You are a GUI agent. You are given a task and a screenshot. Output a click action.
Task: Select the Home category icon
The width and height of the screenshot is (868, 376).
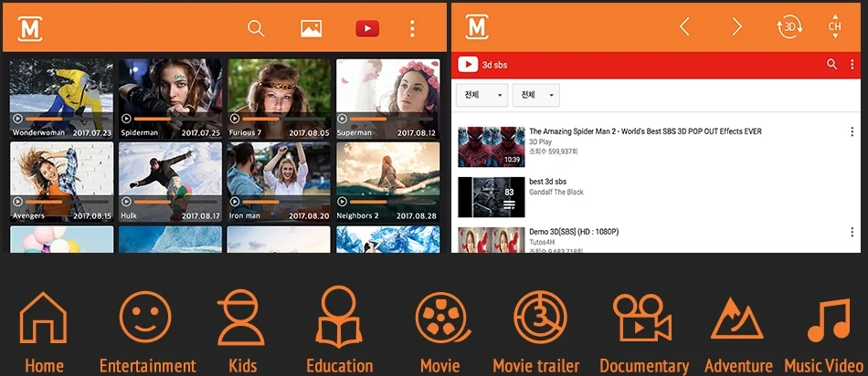click(43, 318)
